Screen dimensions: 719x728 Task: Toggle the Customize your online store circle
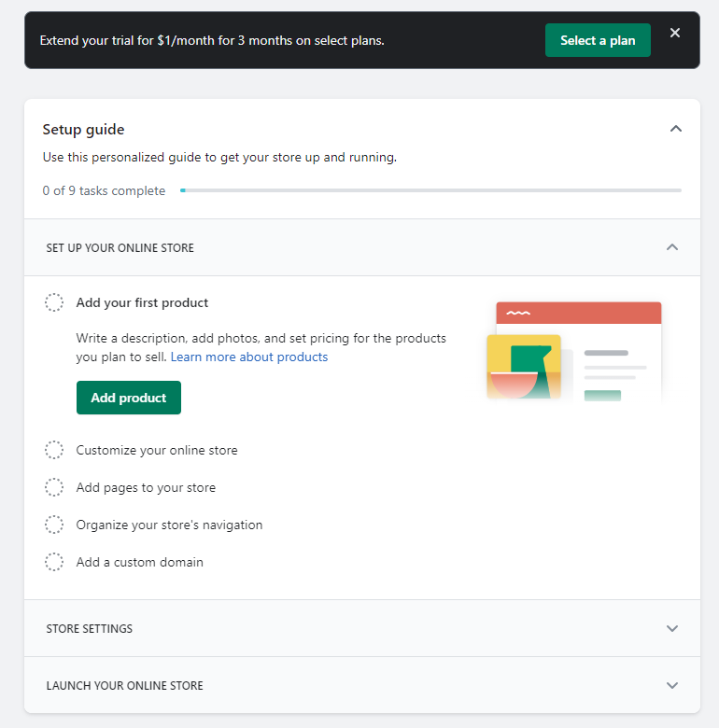click(x=54, y=450)
